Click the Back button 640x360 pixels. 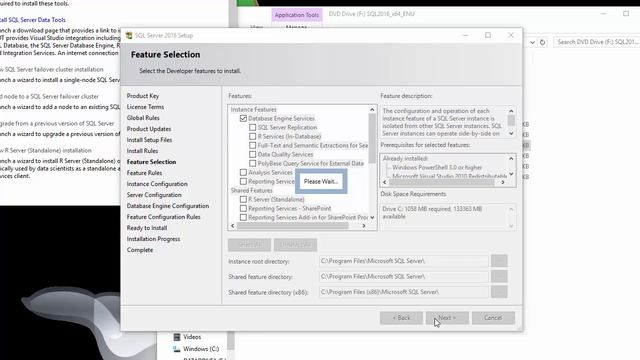pyautogui.click(x=401, y=318)
